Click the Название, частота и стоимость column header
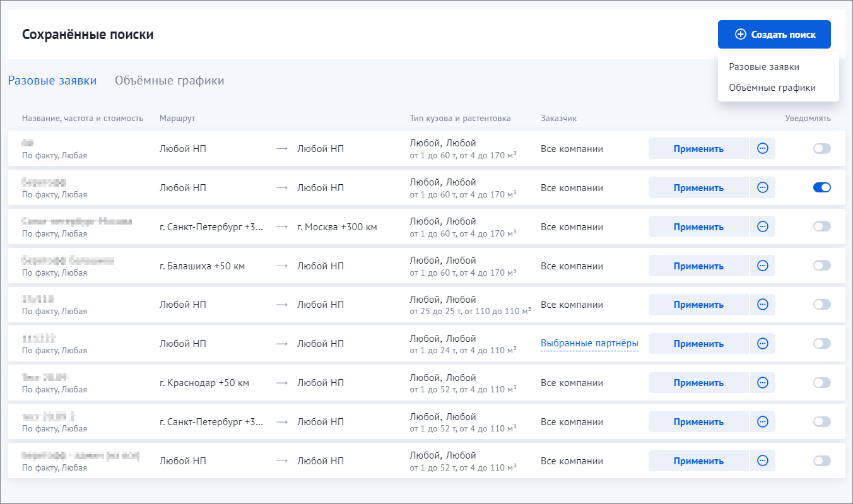 coord(83,118)
